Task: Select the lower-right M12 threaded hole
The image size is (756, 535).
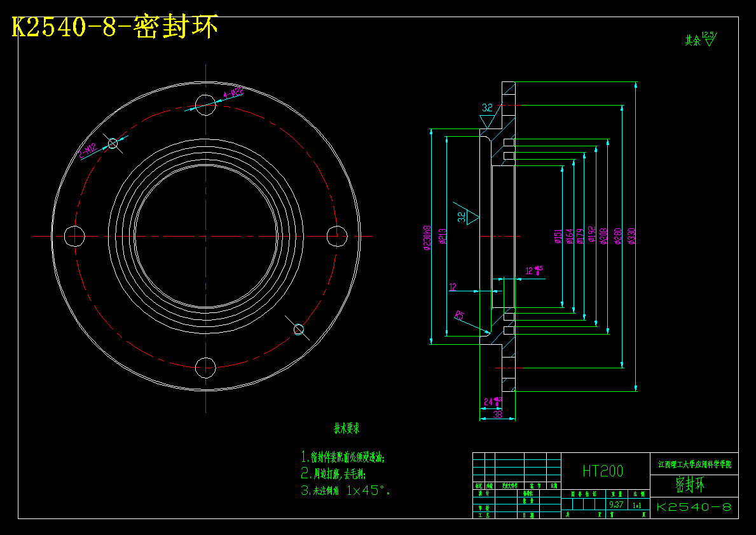Action: click(298, 329)
